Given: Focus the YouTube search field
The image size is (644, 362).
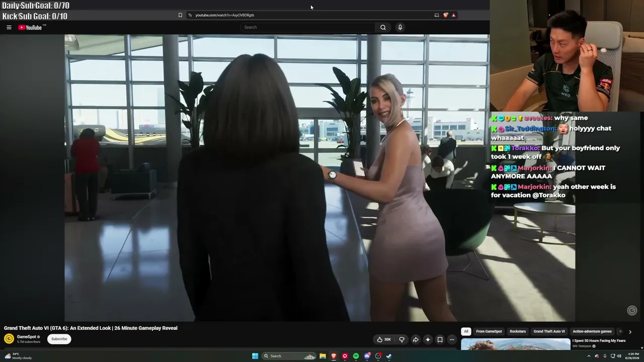Looking at the screenshot, I should coord(307,28).
